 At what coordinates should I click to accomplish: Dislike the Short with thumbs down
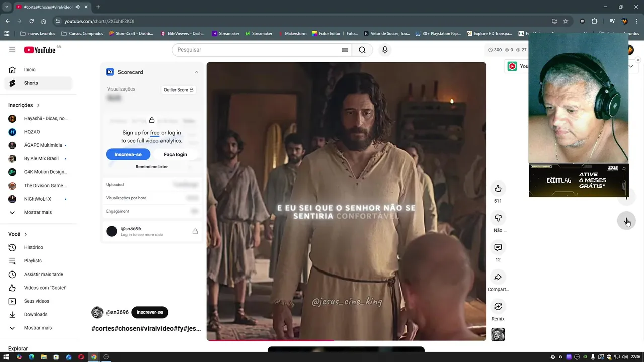click(x=498, y=218)
